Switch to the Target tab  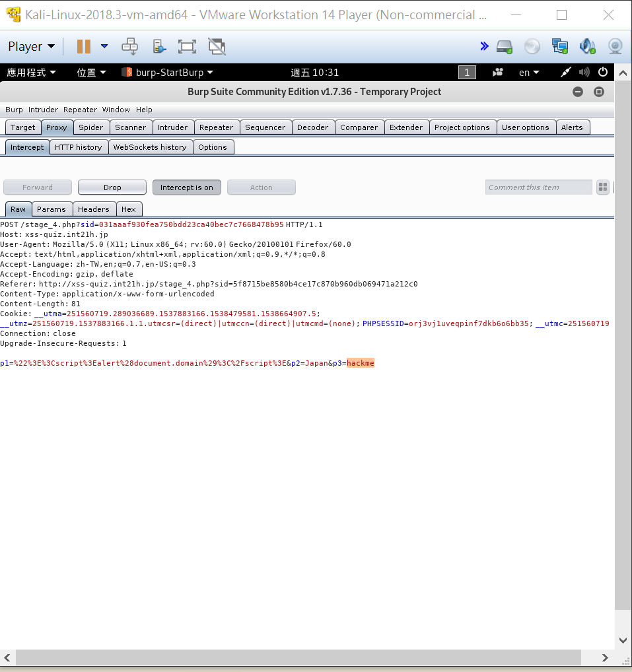click(x=22, y=127)
